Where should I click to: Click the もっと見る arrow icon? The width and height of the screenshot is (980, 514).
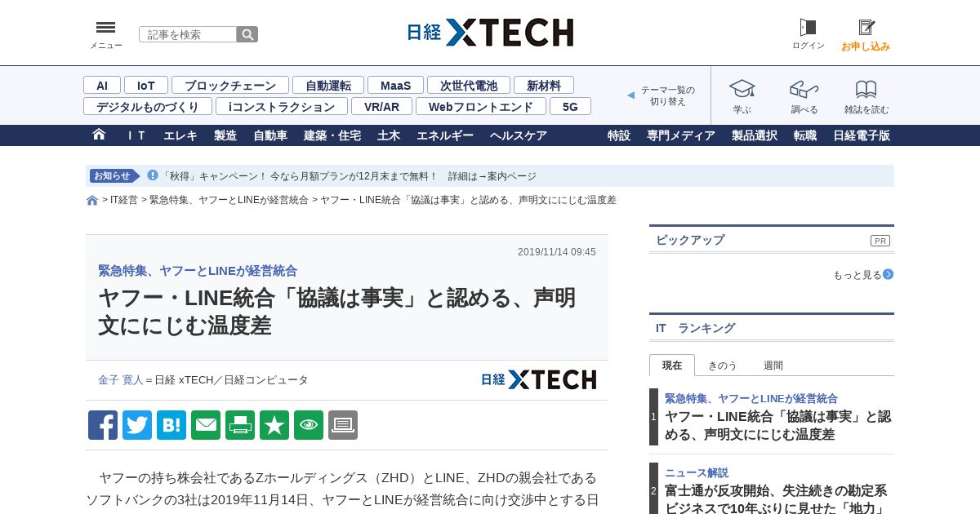pos(888,274)
